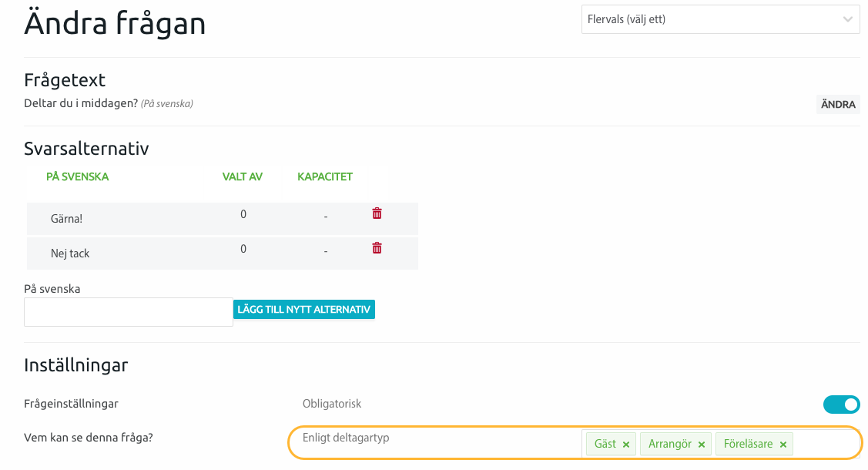Remove the Arrangör participant type tag

(702, 445)
